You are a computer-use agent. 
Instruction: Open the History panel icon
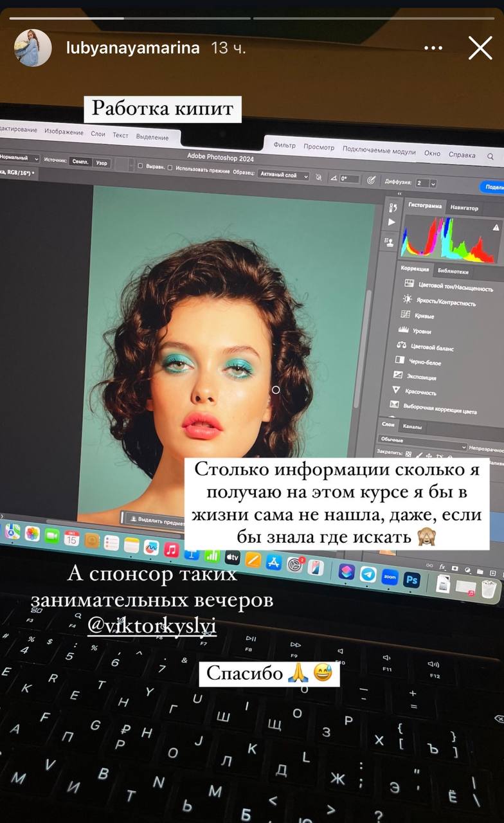click(x=392, y=208)
